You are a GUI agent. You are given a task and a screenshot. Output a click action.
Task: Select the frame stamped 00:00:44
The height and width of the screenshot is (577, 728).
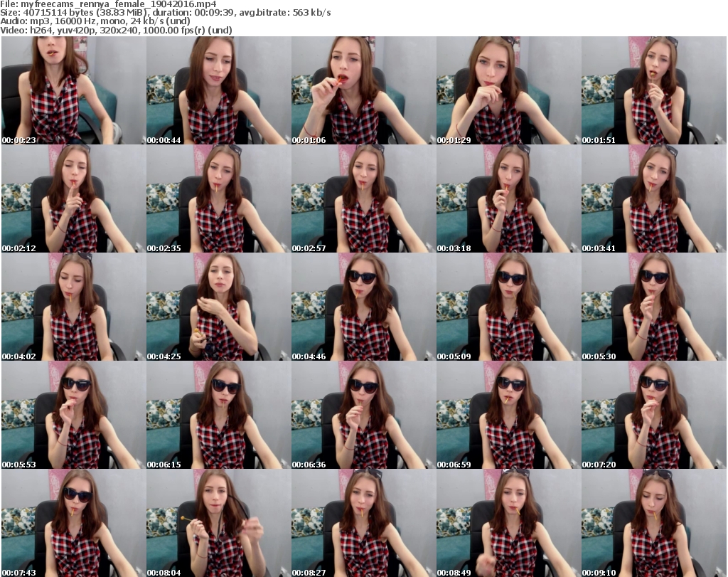point(219,90)
